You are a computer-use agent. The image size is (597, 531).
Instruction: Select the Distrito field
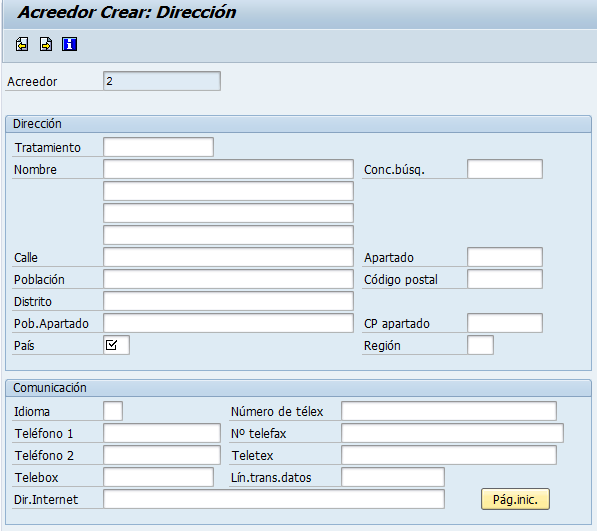(x=228, y=301)
